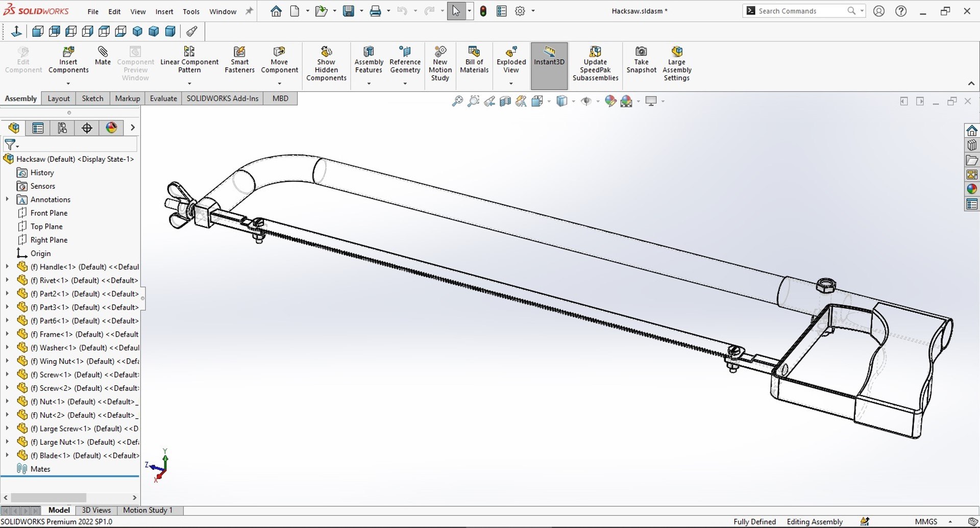Image resolution: width=980 pixels, height=528 pixels.
Task: Open the Exploded View dropdown arrow
Action: [x=511, y=83]
